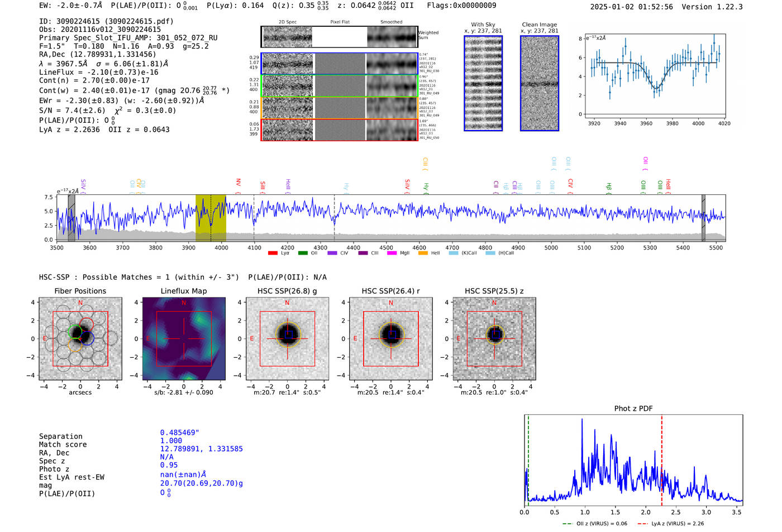Select the HSC SSP(26.4) r cutout
The width and height of the screenshot is (782, 532).
(x=391, y=339)
